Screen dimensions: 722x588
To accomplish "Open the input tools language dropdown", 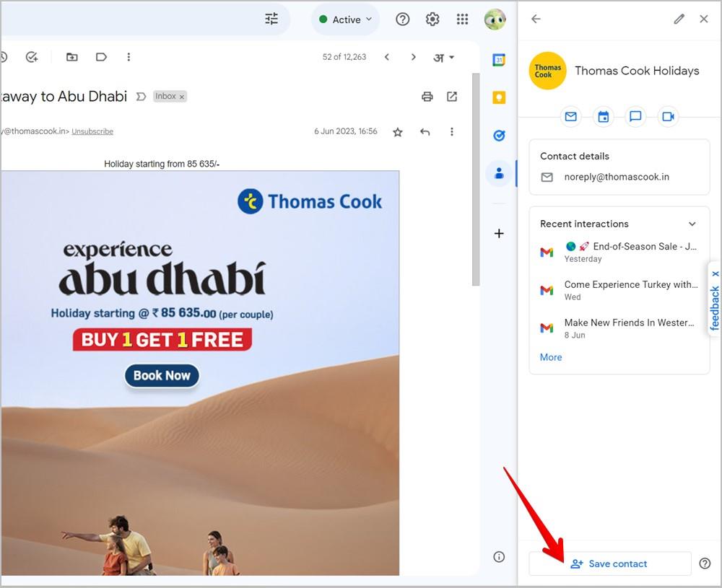I will (443, 58).
